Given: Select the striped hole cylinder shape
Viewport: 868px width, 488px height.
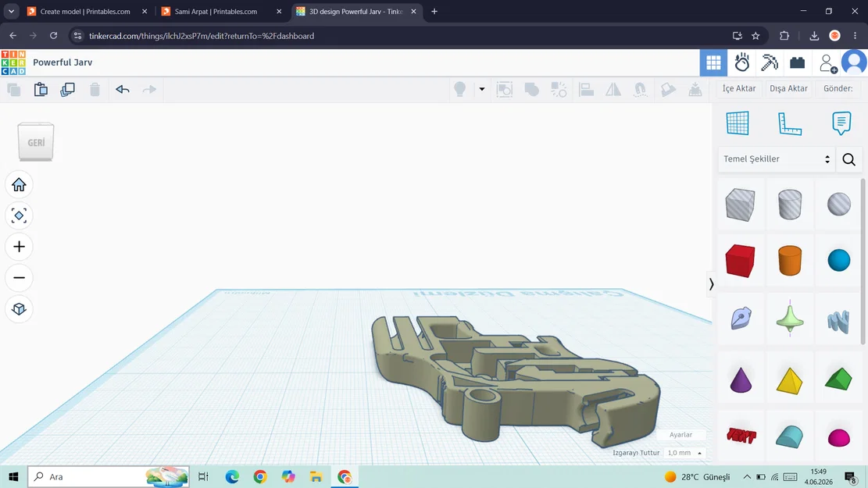Looking at the screenshot, I should pyautogui.click(x=789, y=204).
